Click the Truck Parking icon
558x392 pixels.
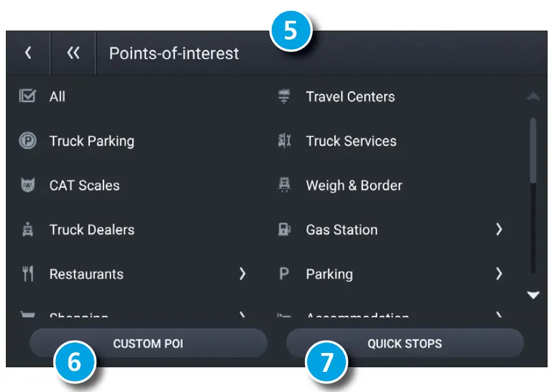click(x=27, y=141)
